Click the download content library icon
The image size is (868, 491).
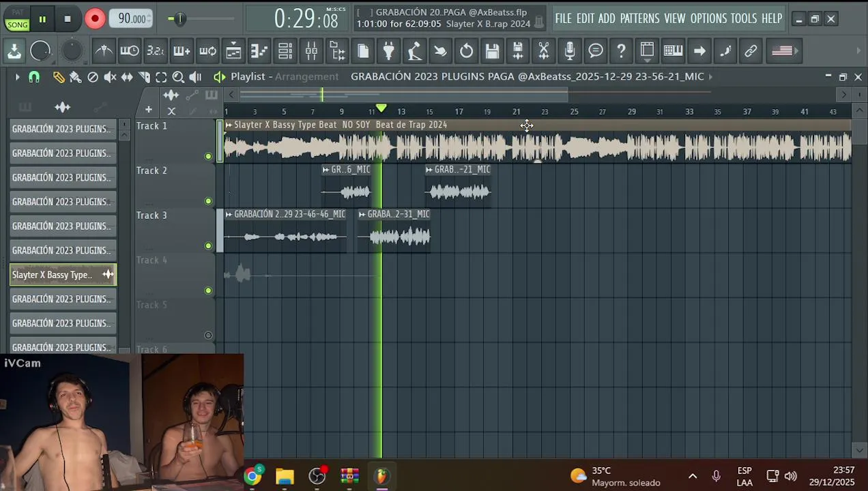pos(14,50)
